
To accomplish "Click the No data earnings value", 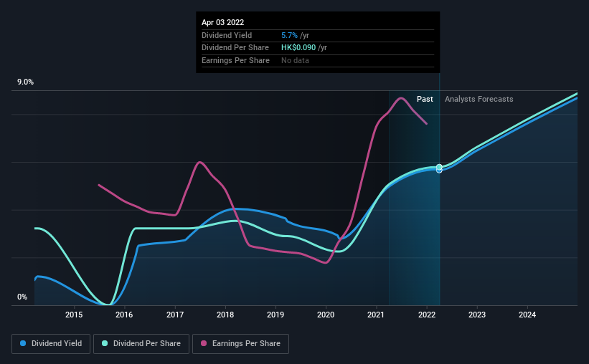I will click(x=295, y=60).
